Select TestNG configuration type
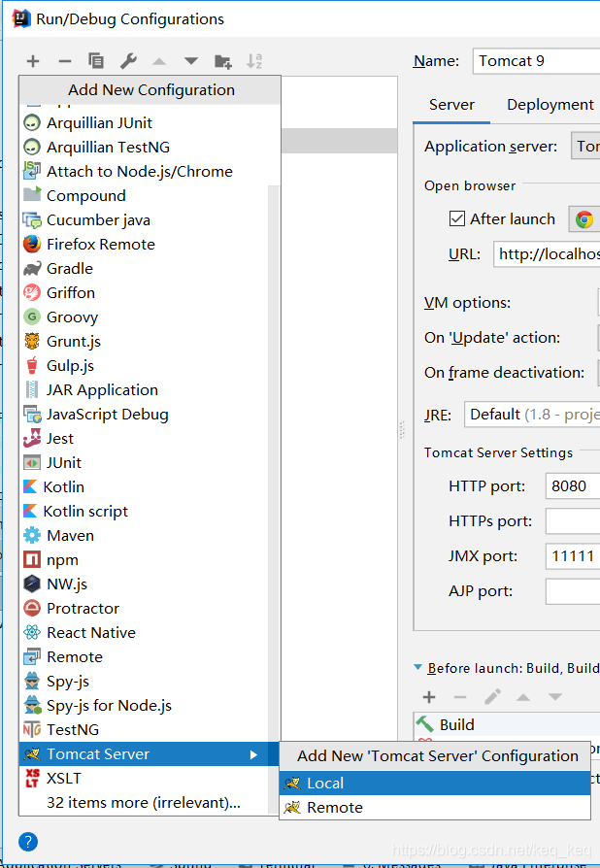The width and height of the screenshot is (600, 868). [144, 730]
